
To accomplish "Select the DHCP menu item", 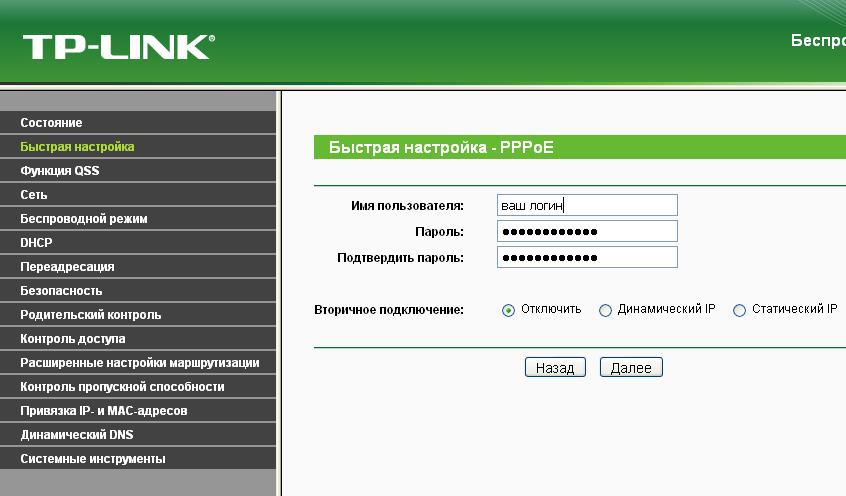I will [138, 243].
